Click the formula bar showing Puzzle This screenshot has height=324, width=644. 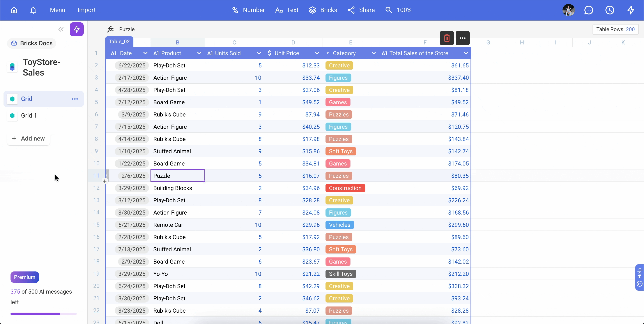tap(127, 29)
